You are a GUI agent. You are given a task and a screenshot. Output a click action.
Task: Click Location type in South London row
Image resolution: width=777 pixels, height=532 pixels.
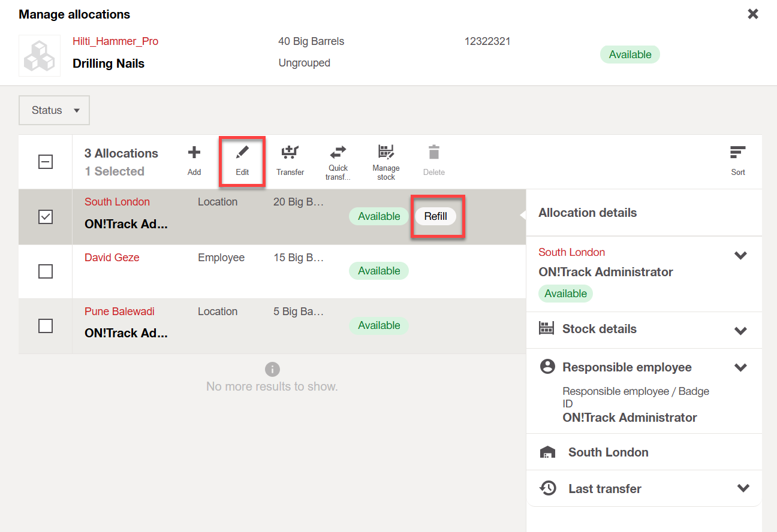pos(218,202)
